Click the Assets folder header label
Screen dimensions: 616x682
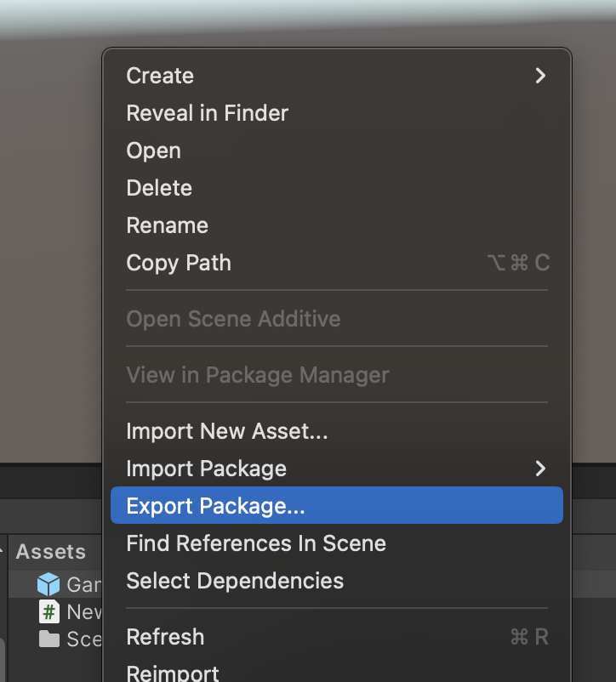click(51, 552)
